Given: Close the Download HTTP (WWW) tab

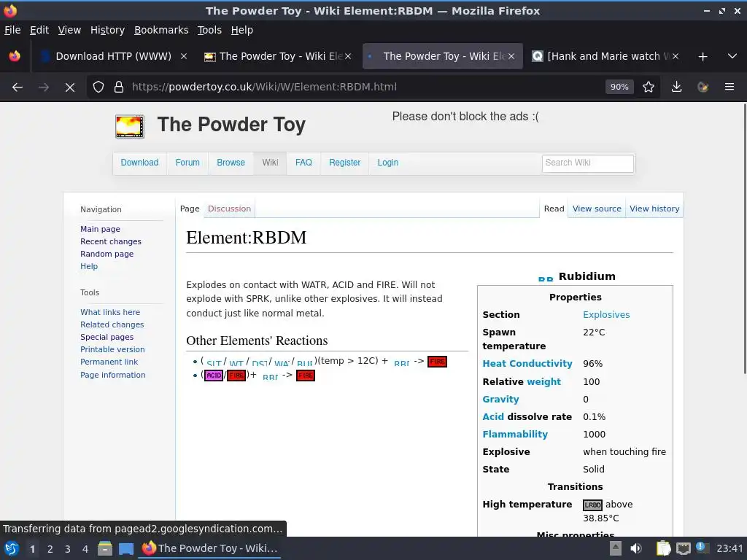Looking at the screenshot, I should pos(183,56).
